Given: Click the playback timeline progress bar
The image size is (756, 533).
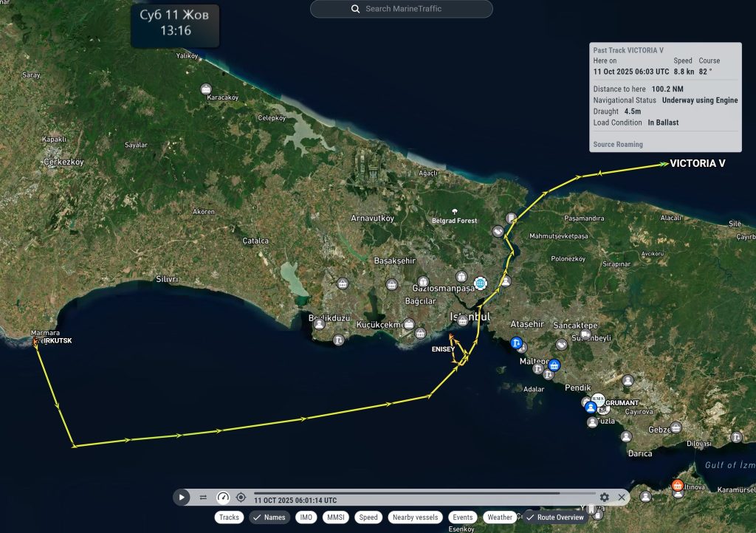Looking at the screenshot, I should point(424,493).
